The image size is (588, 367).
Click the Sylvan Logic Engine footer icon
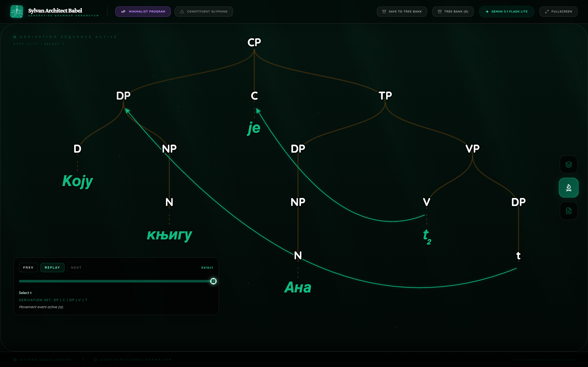click(x=15, y=360)
